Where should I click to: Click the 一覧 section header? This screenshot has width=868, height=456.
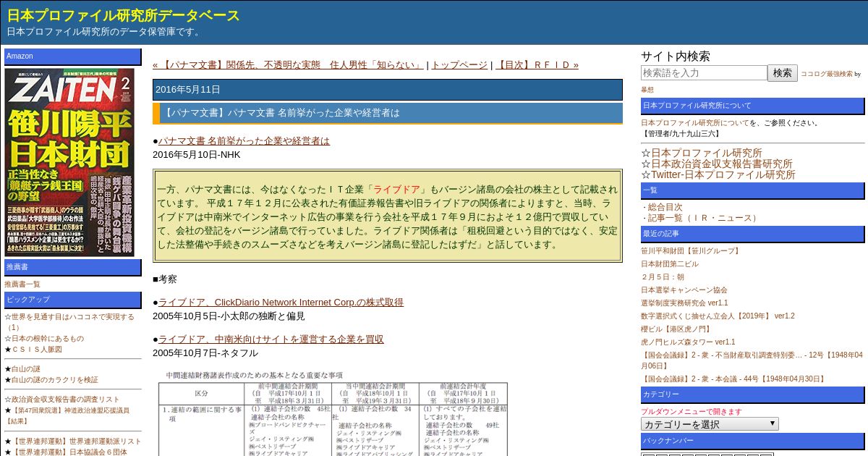click(752, 190)
